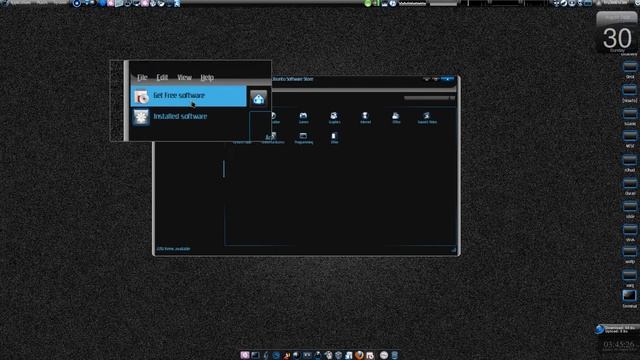This screenshot has height=360, width=640.
Task: Click the Get Free software icon
Action: click(141, 97)
